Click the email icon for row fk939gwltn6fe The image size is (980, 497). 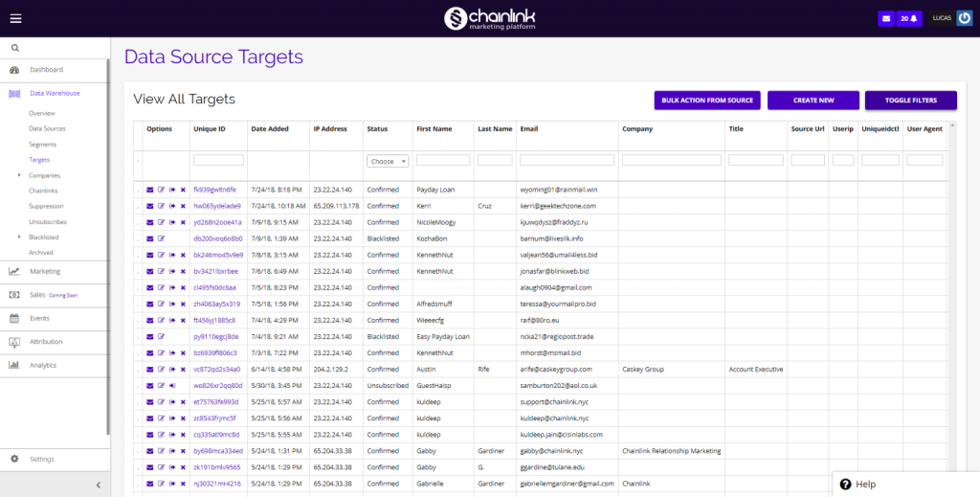coord(150,190)
